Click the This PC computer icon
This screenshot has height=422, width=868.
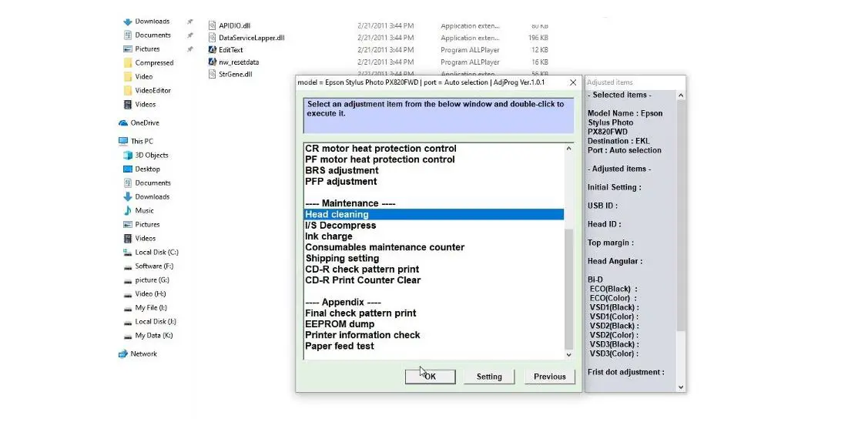click(123, 141)
